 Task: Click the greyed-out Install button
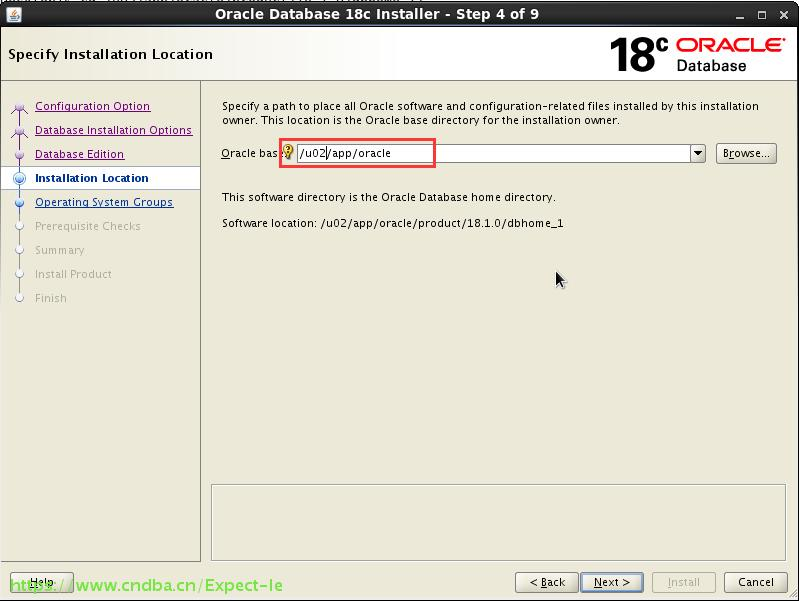[x=683, y=582]
